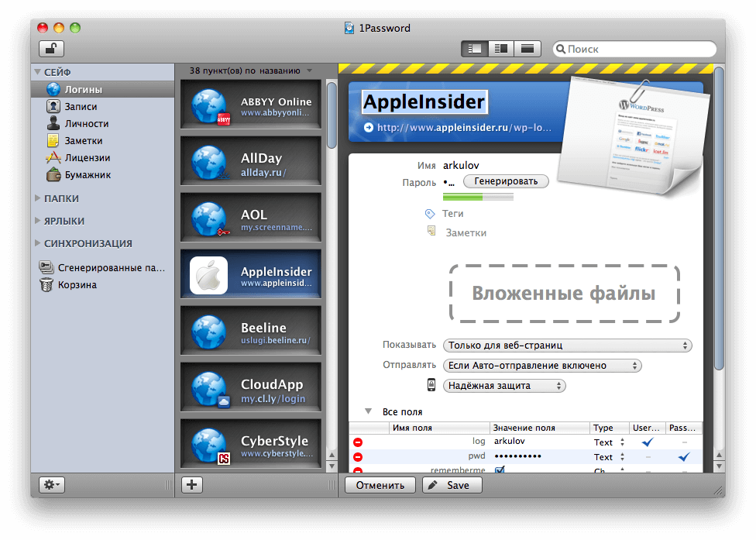This screenshot has width=756, height=540.
Task: Open the Отправлять dropdown
Action: point(542,366)
